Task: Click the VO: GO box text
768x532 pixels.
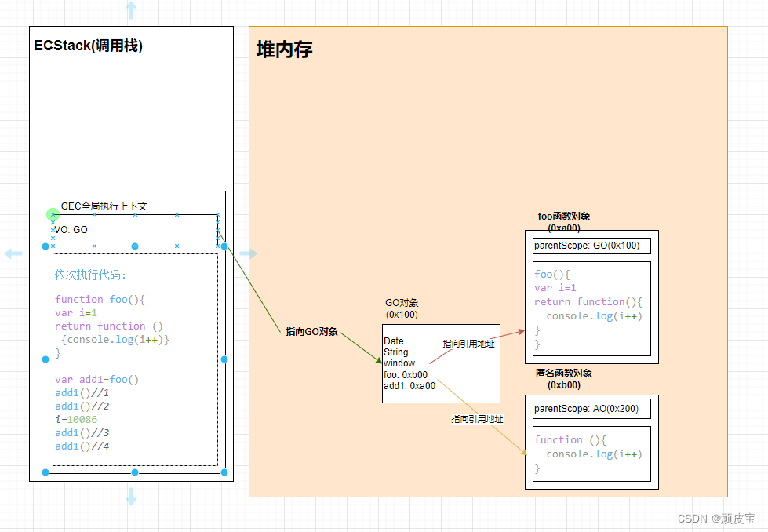Action: [x=71, y=230]
